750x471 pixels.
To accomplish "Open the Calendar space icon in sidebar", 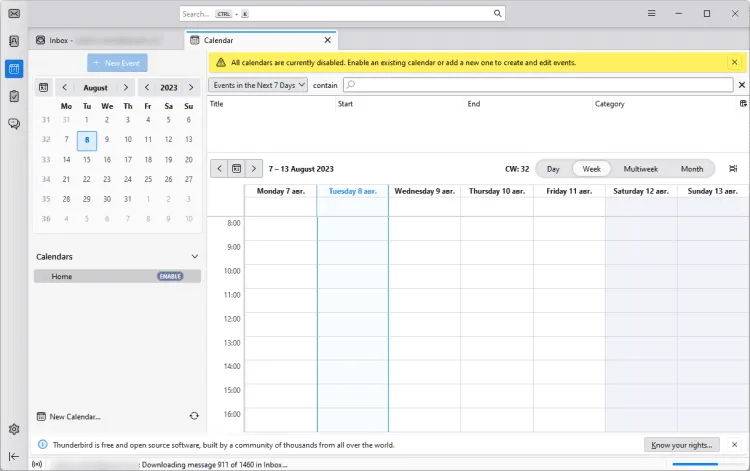I will 14,69.
